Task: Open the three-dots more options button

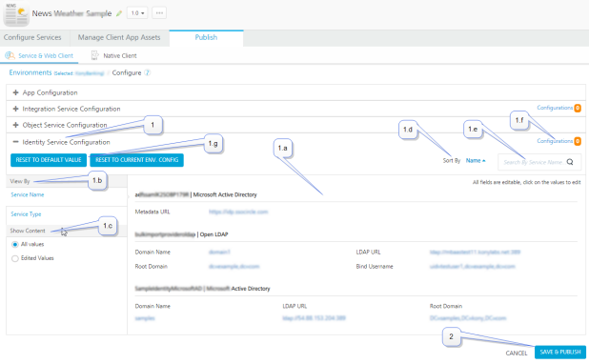Action: [x=159, y=12]
